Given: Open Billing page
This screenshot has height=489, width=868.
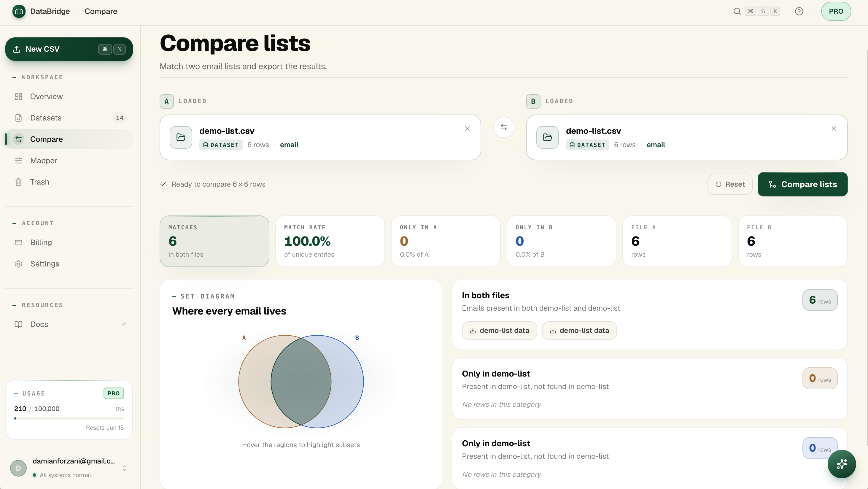Looking at the screenshot, I should (x=69, y=243).
